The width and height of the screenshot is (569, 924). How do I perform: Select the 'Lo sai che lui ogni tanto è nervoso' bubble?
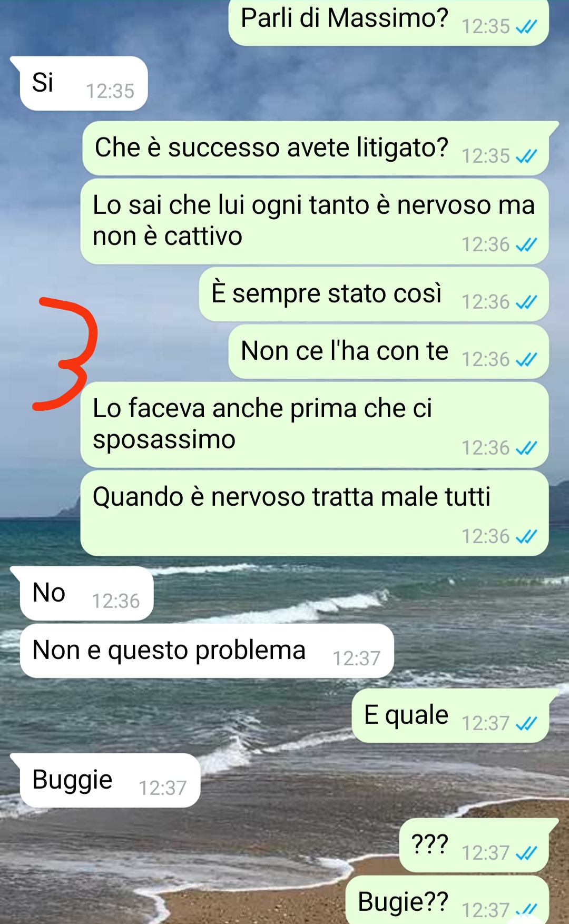point(315,221)
